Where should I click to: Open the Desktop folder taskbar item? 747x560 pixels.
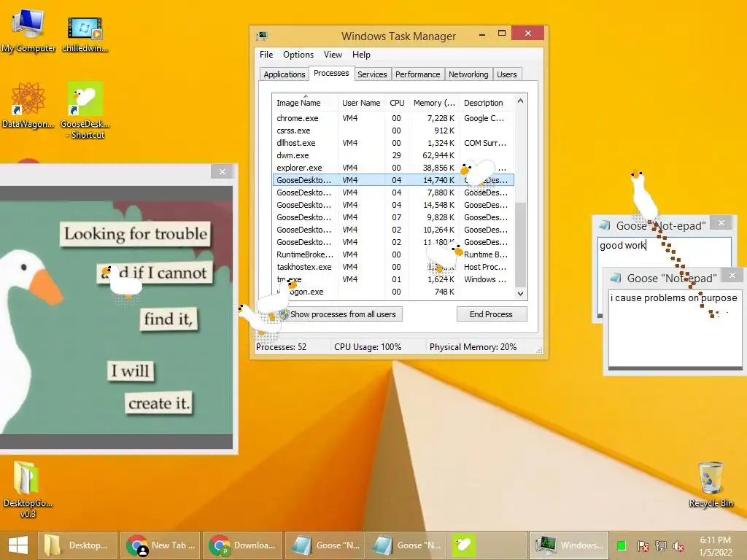click(x=77, y=545)
